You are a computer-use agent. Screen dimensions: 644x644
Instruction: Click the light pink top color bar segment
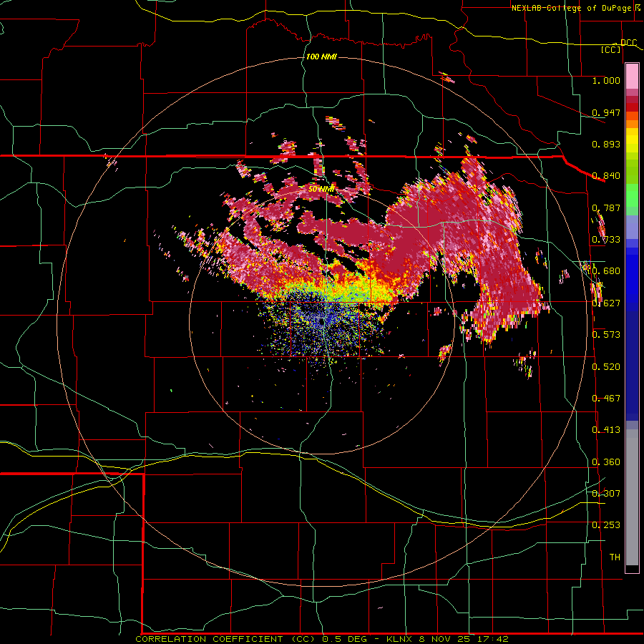click(632, 76)
